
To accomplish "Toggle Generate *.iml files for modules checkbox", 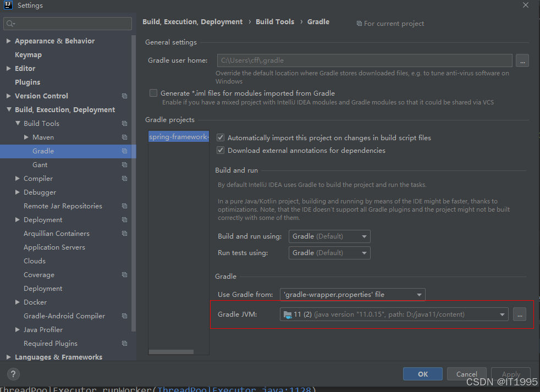I will (x=153, y=93).
